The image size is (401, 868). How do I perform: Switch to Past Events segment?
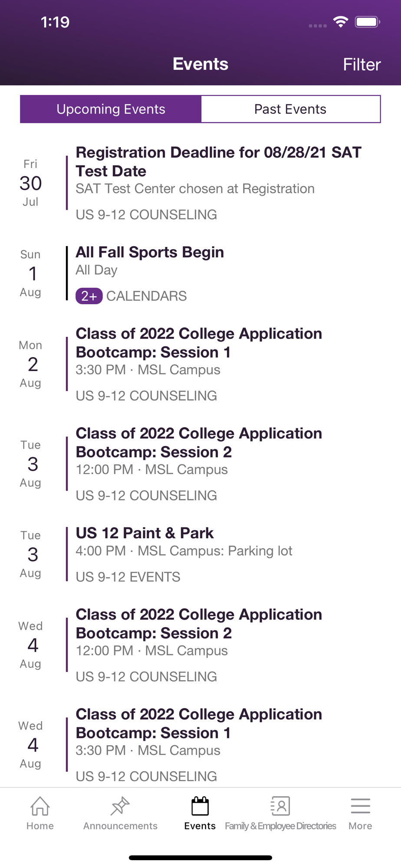(290, 109)
